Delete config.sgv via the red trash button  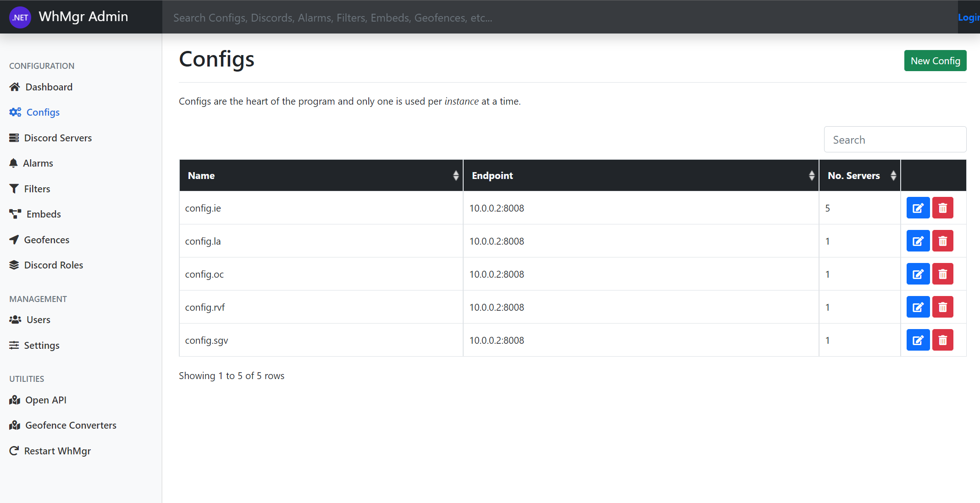tap(942, 340)
